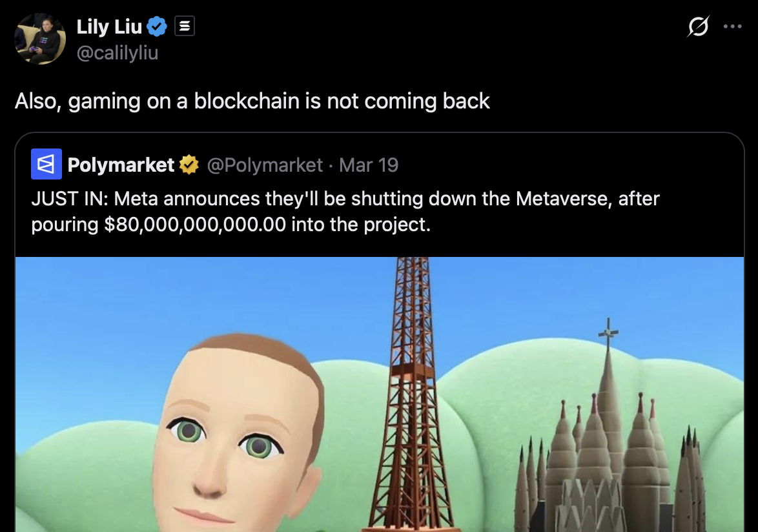Click the Solana affiliate badge beside Lily Liu
The height and width of the screenshot is (532, 758).
pos(184,26)
